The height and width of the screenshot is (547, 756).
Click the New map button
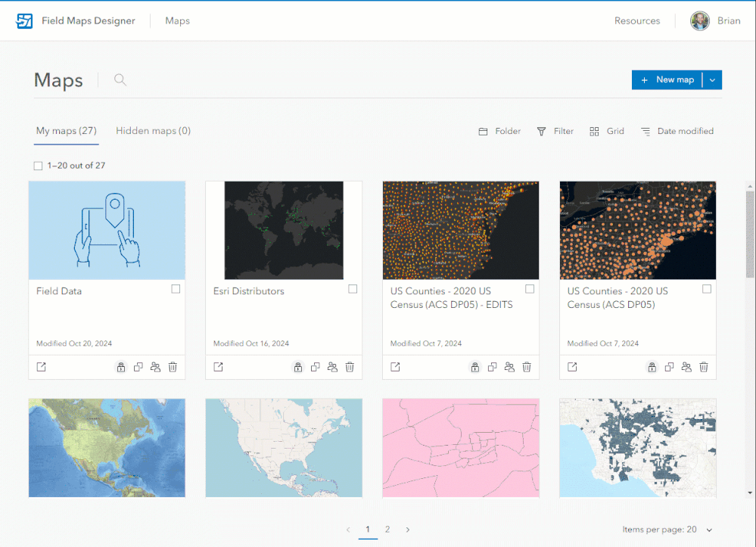pos(666,79)
